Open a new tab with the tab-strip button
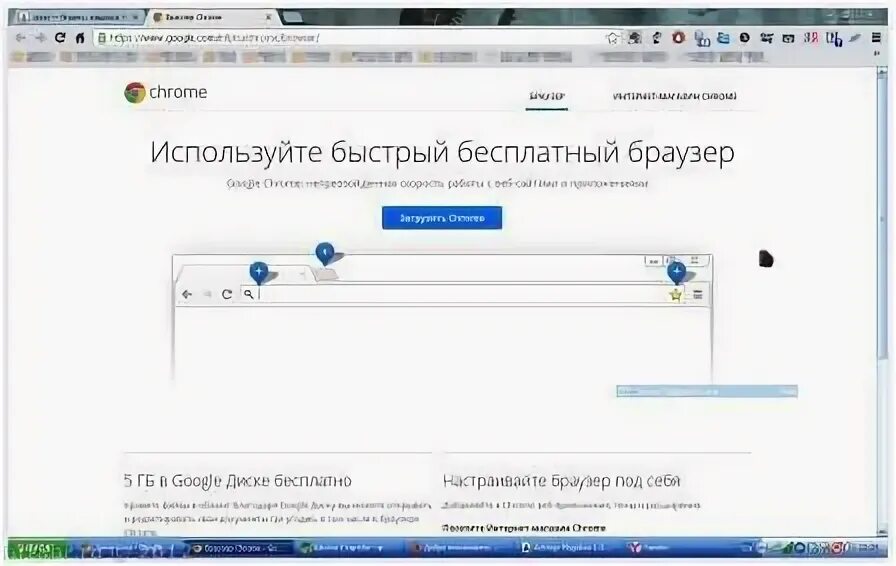 (x=291, y=17)
